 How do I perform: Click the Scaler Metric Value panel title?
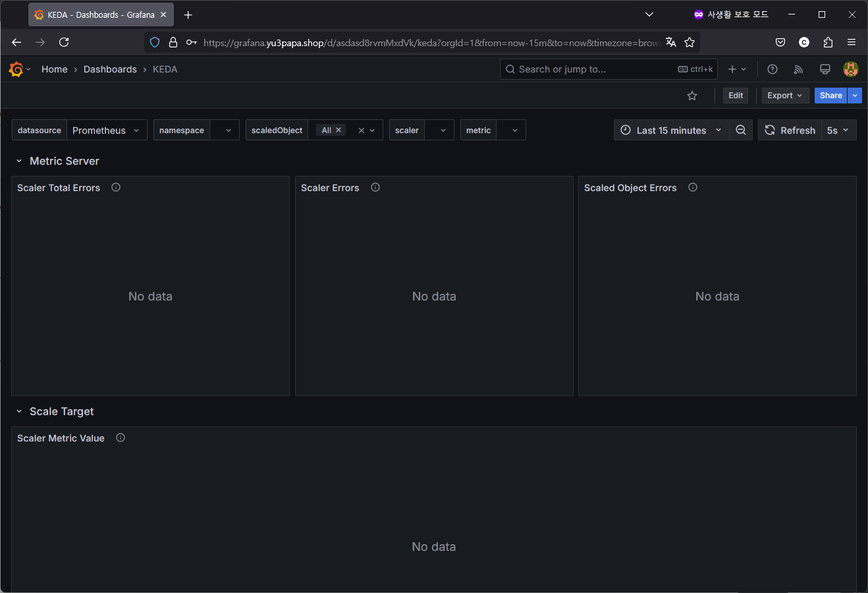point(61,438)
